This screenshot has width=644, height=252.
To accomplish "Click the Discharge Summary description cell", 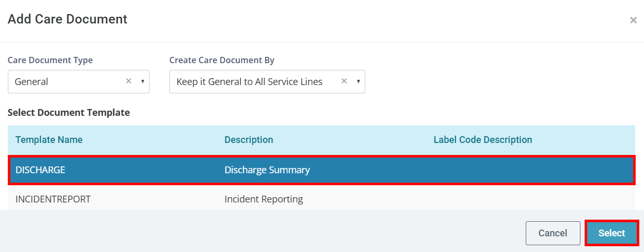I will (x=267, y=170).
